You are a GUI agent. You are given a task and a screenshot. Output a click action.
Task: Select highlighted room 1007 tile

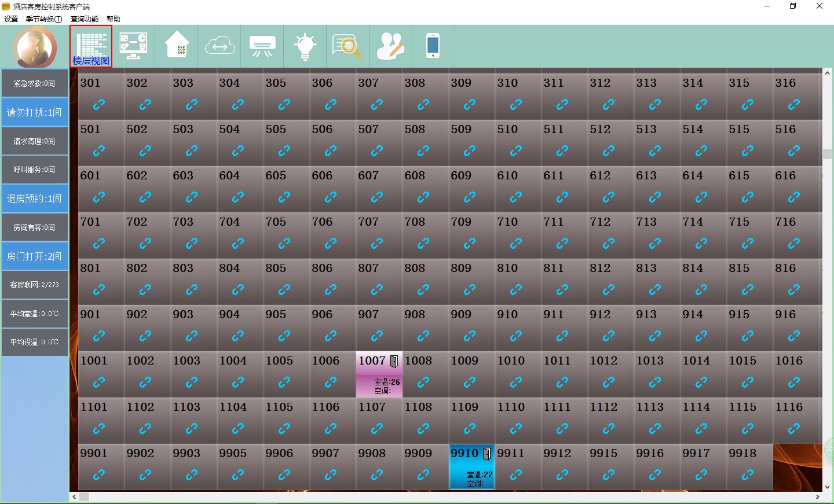pos(379,374)
